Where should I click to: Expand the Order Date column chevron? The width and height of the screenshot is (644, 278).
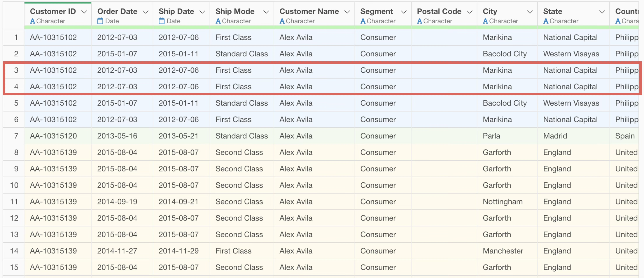pos(145,12)
